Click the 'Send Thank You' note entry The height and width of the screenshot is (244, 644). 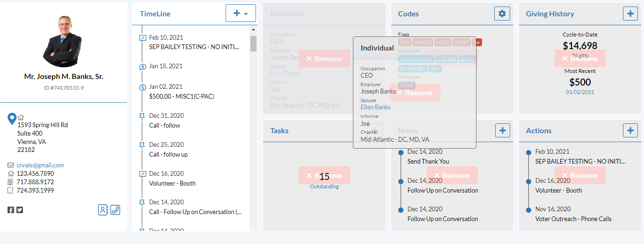[x=428, y=161]
